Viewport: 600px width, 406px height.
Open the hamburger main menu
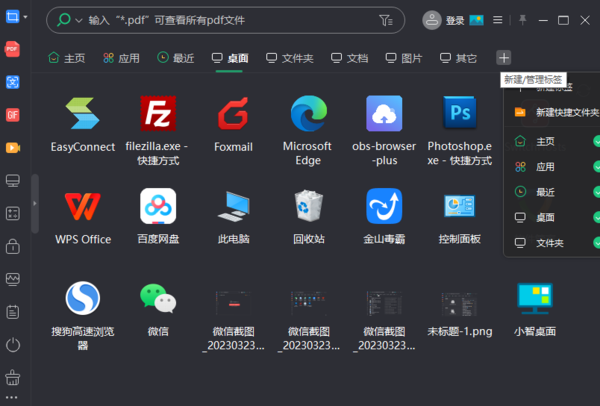point(497,20)
